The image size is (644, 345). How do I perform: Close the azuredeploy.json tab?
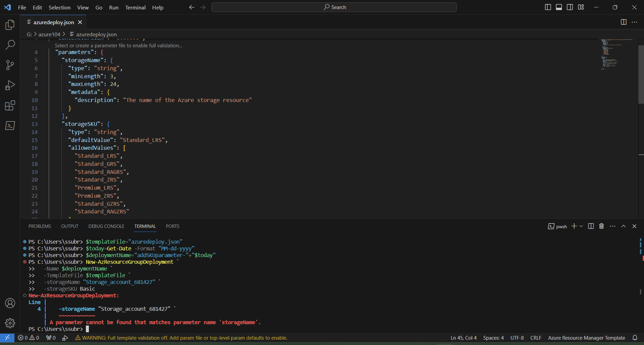[x=80, y=22]
